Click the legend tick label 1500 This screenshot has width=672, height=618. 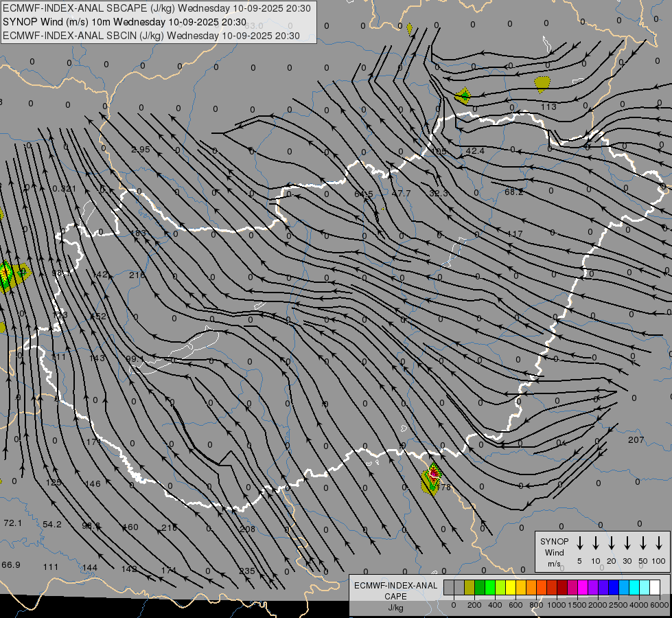[577, 605]
